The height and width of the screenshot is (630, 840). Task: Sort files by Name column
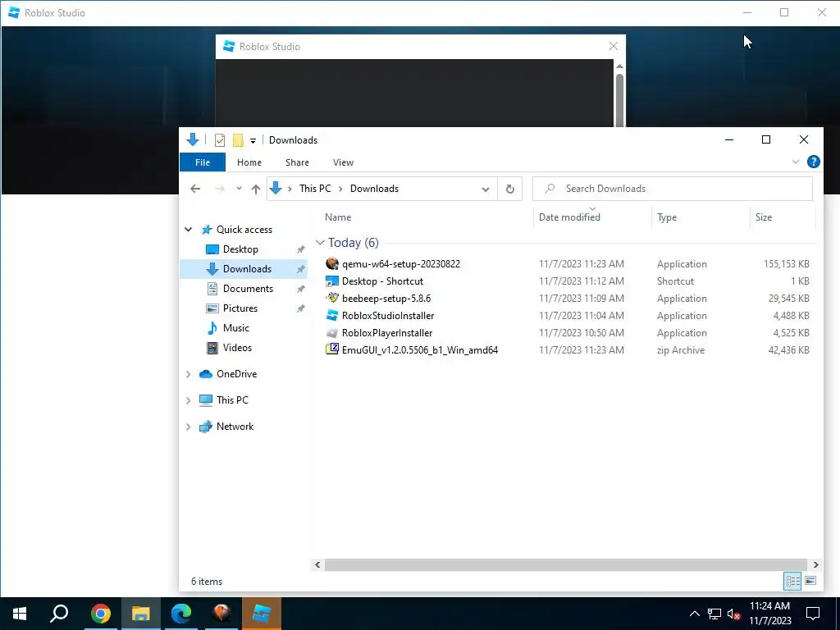coord(338,217)
